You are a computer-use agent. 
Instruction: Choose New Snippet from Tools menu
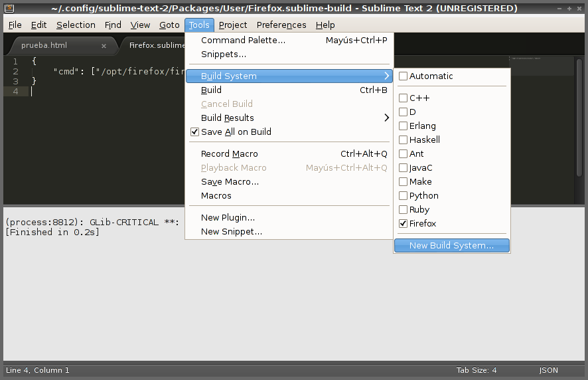289,232
